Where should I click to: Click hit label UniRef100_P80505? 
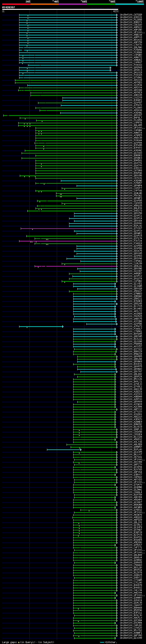[x=131, y=316]
